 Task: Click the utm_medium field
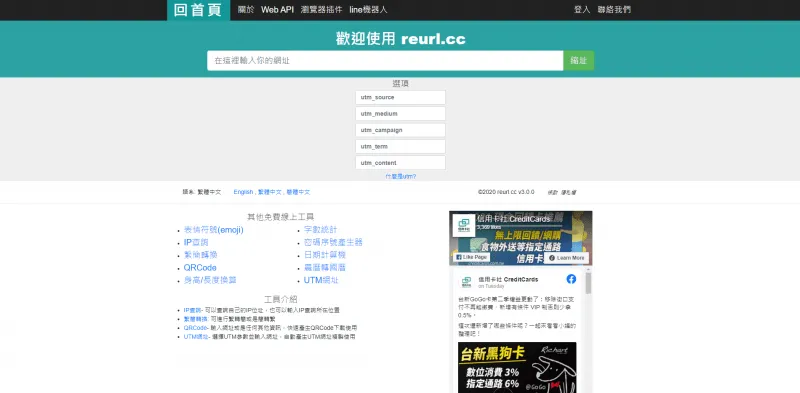[401, 114]
